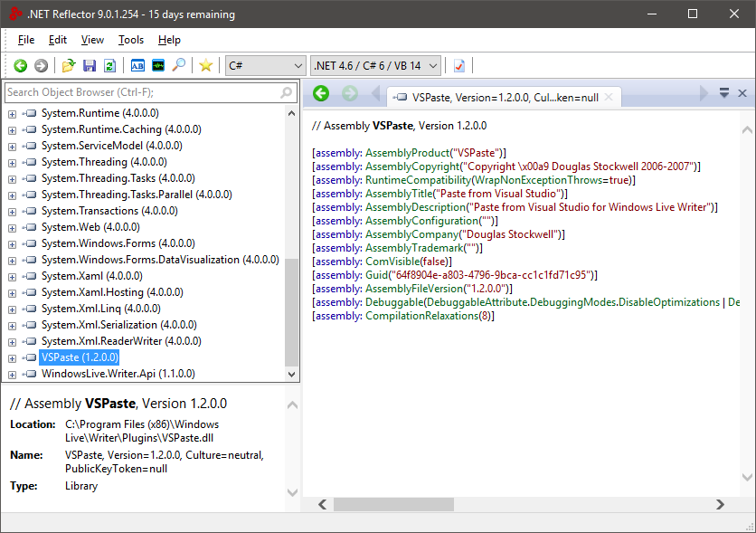Screen dimensions: 756x533
Task: Click the AssemblyCopyright attribute link
Action: point(412,167)
